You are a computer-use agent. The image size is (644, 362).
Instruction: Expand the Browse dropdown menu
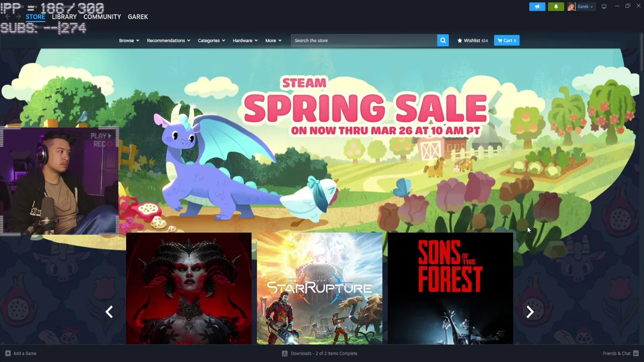point(129,40)
